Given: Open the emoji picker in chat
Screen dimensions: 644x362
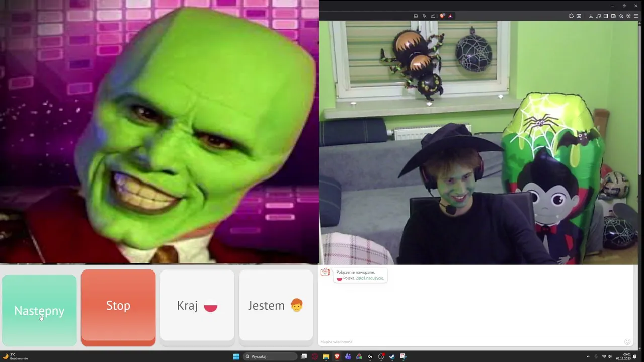Looking at the screenshot, I should coord(627,342).
